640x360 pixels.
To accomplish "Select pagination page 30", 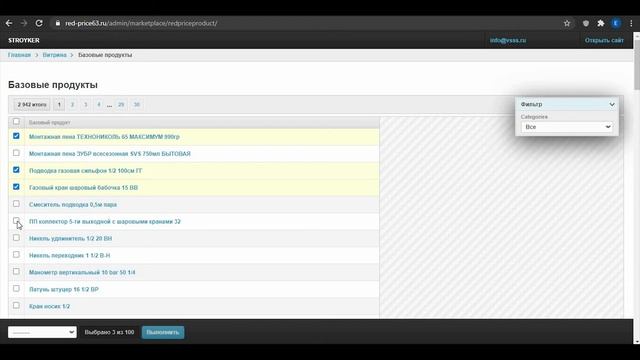I will click(x=136, y=104).
